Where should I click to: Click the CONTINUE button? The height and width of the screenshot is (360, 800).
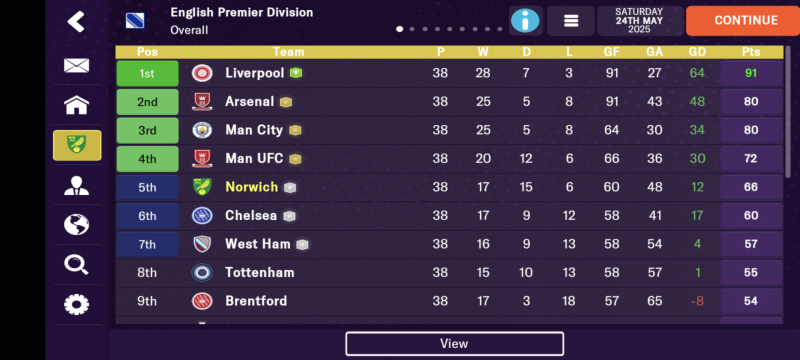(x=745, y=20)
